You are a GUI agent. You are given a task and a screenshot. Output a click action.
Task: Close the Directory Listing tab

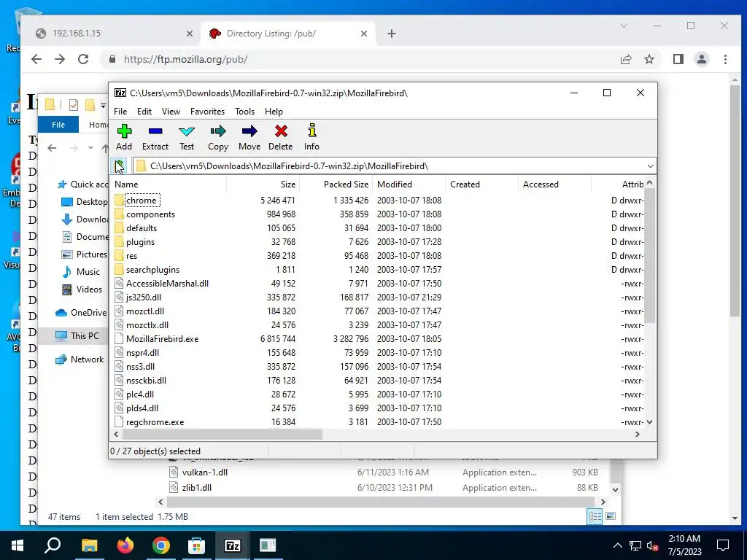tap(364, 34)
